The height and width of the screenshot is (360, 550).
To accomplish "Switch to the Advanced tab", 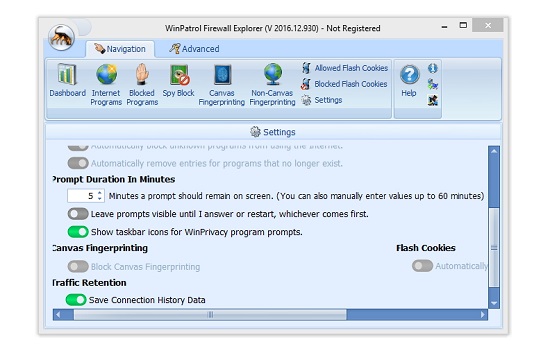I will pos(194,49).
